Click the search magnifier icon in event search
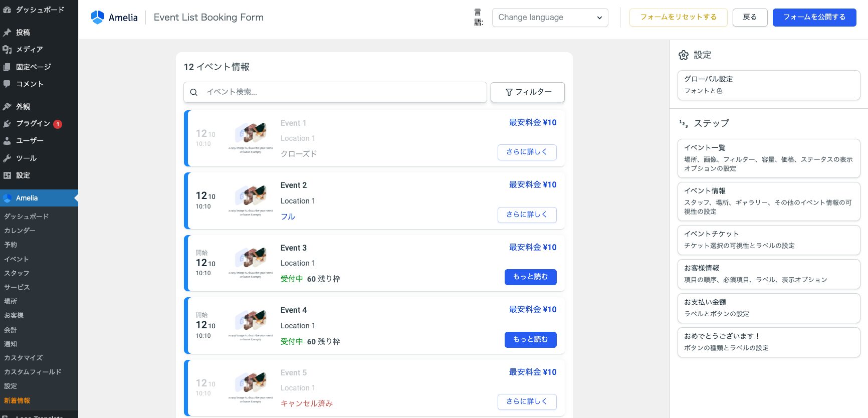Screen dimensions: 868x418 194,92
